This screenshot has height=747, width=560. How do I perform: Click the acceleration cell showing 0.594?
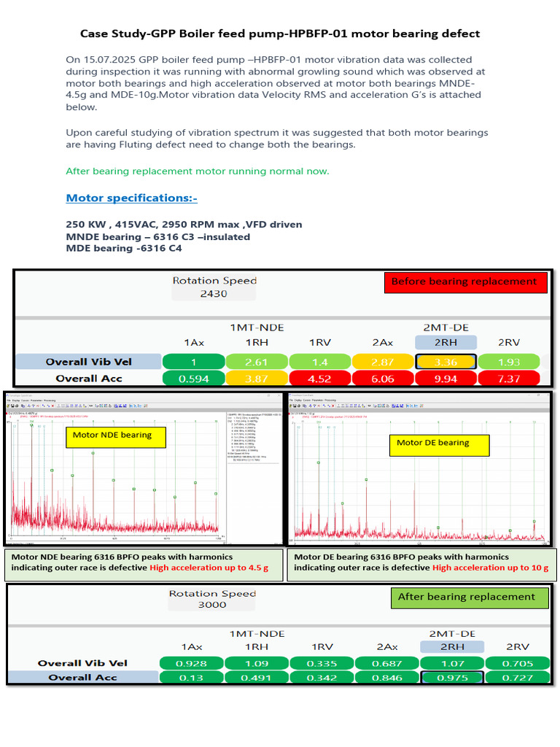tap(193, 379)
